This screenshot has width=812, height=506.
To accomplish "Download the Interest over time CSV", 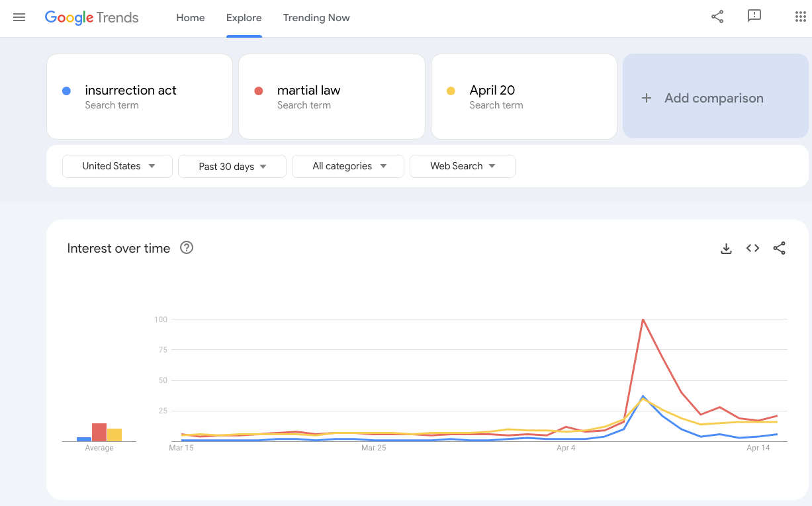I will pos(726,249).
